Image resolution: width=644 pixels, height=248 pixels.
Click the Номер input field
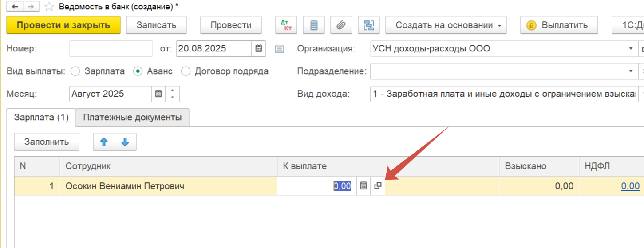111,48
